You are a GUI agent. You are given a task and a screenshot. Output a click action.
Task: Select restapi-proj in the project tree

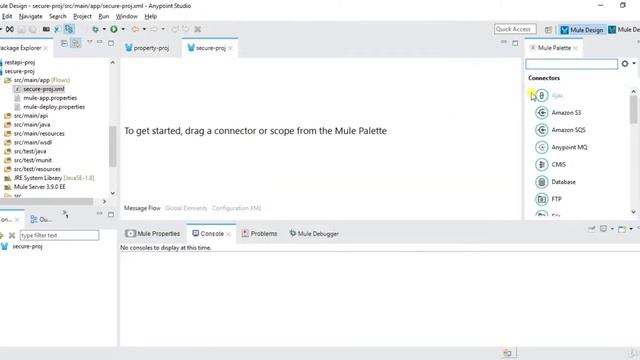(x=20, y=62)
